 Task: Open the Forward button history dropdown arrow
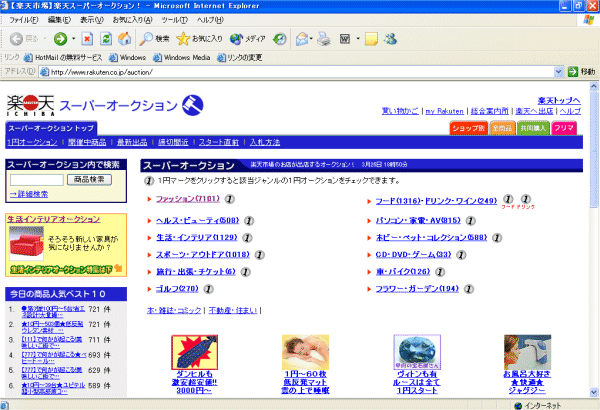[x=73, y=39]
